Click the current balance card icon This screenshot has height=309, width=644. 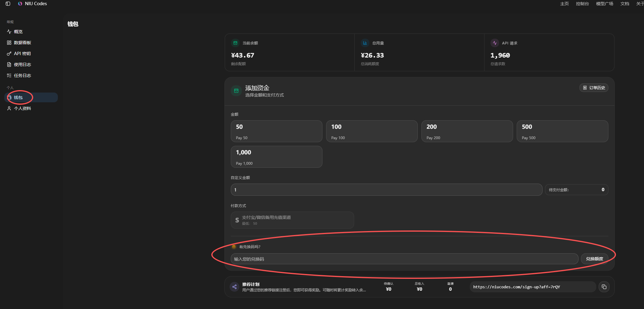point(235,43)
